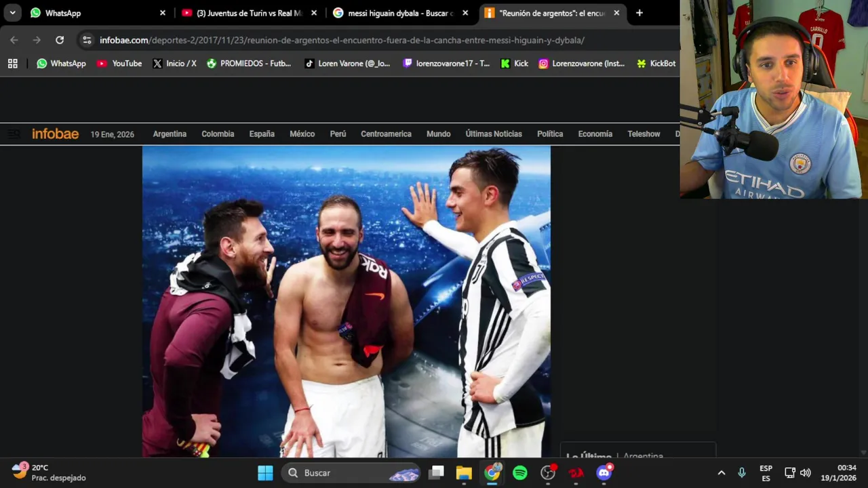Go to the España section

click(x=262, y=134)
